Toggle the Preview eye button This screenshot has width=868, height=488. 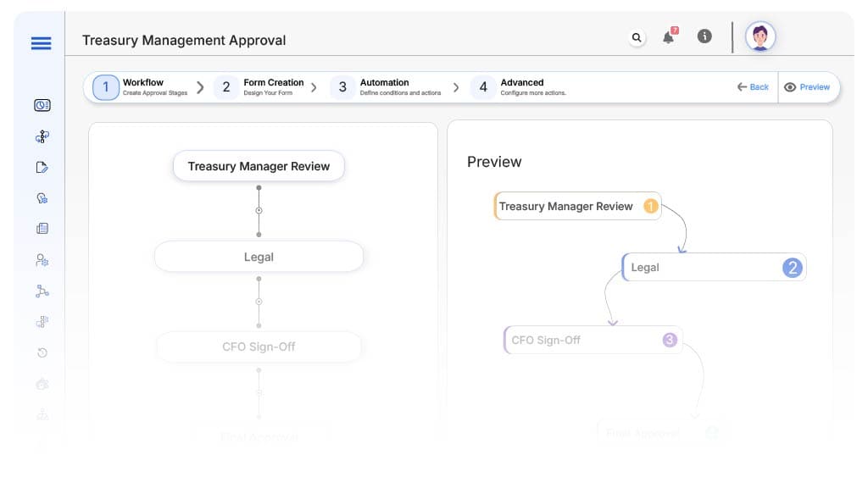coord(807,87)
